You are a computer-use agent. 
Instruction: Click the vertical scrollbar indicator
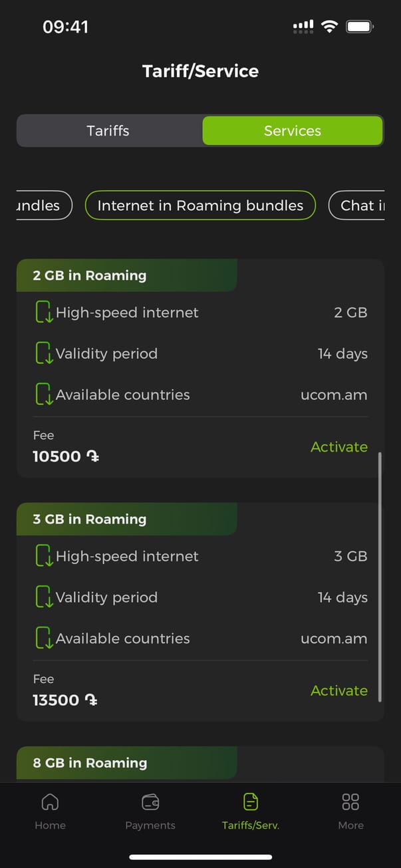[380, 576]
